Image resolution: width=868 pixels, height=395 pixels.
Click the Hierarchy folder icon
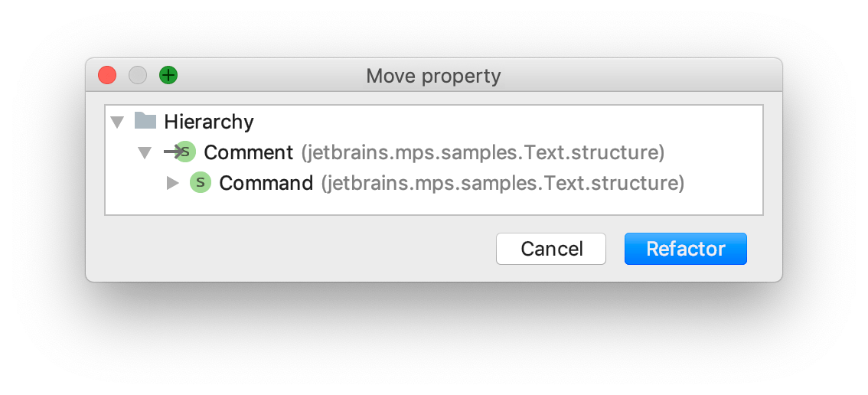click(x=145, y=121)
